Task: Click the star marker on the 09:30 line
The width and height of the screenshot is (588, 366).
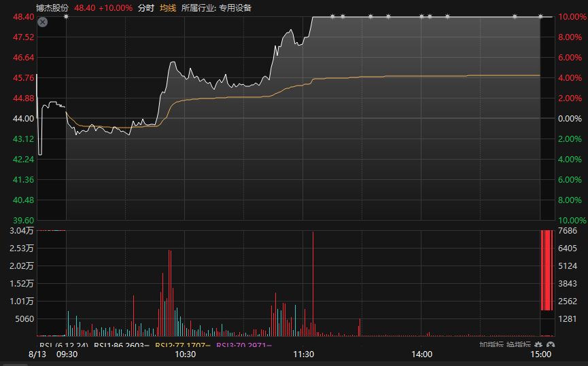Action: click(66, 16)
